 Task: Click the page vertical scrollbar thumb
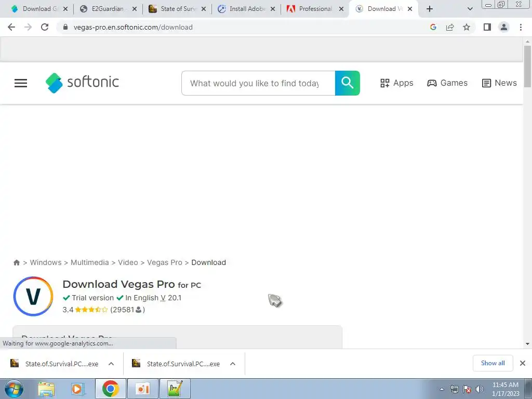[x=527, y=67]
